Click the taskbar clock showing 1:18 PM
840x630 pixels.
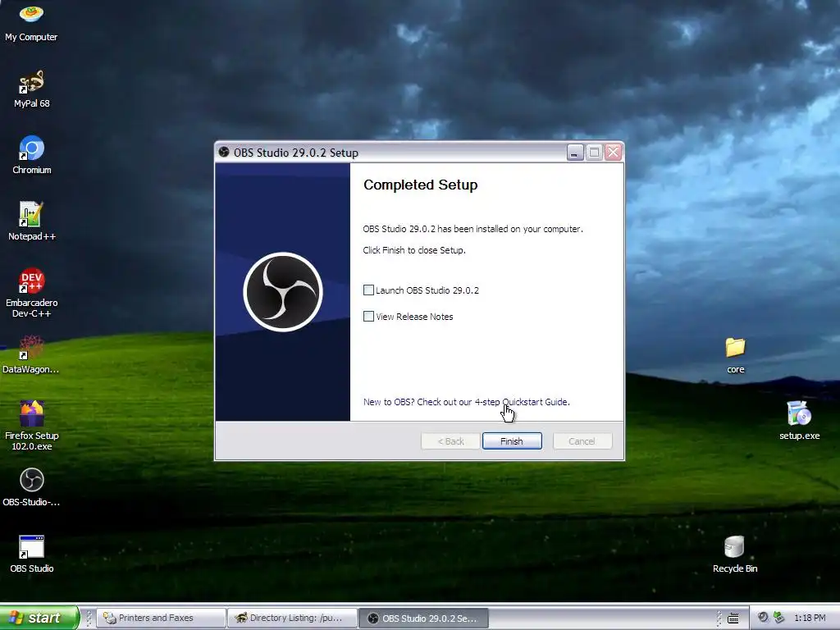point(810,618)
